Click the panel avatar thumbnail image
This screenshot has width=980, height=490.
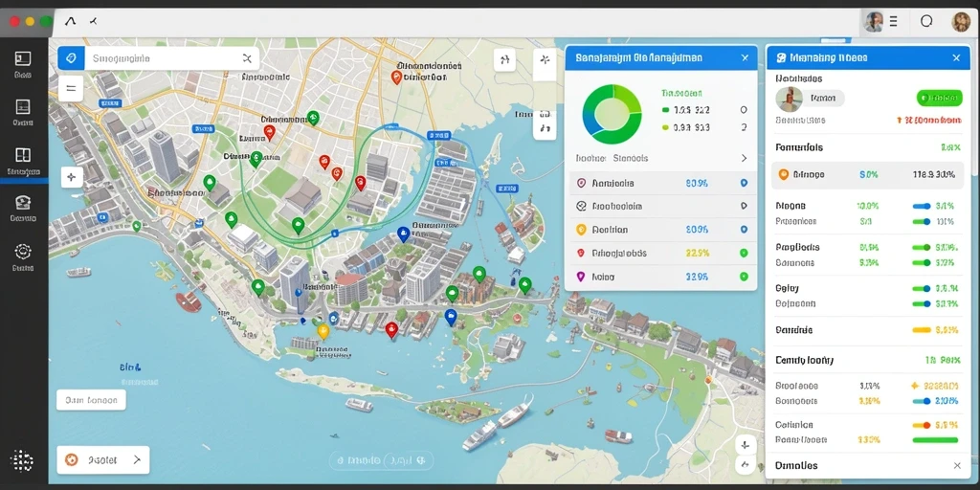click(x=789, y=99)
